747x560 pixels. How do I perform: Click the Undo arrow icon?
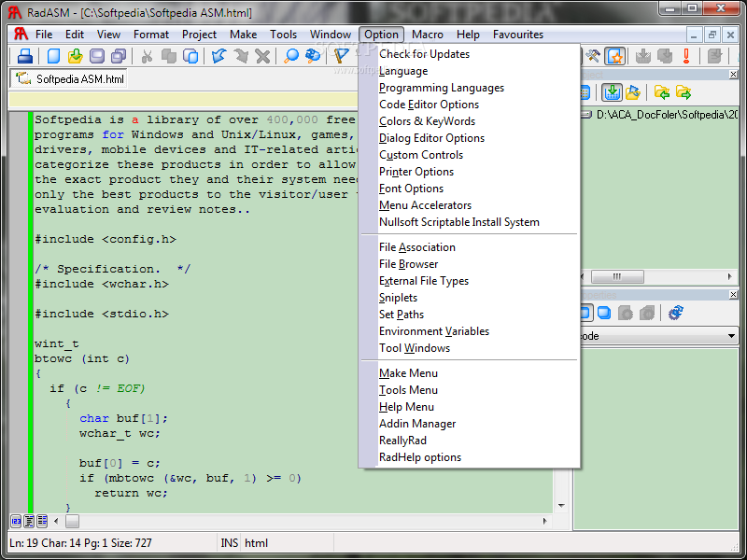218,56
